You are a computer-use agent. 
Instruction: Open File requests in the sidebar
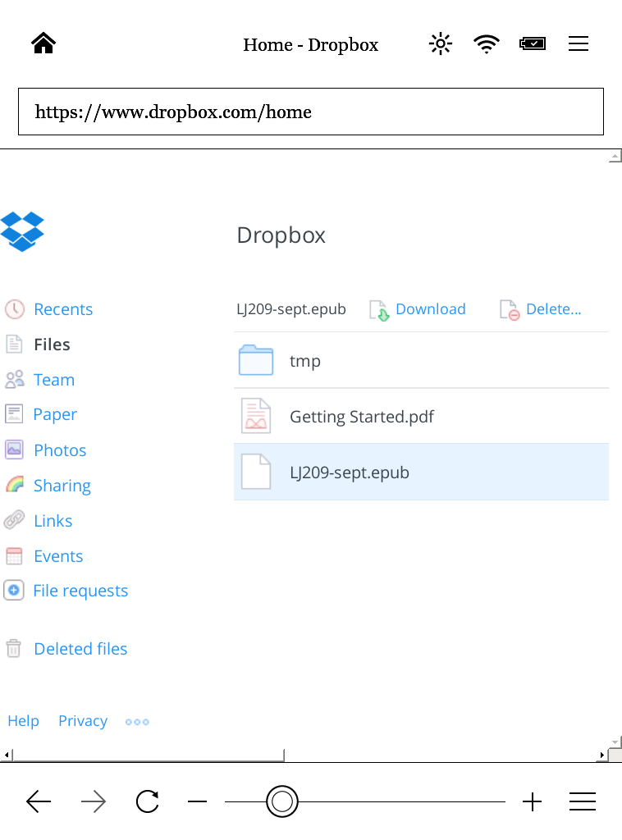[x=81, y=591]
